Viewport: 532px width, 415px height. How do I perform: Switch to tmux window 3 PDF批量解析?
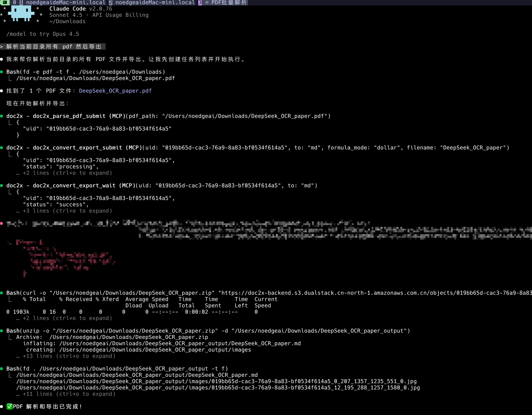tap(229, 3)
